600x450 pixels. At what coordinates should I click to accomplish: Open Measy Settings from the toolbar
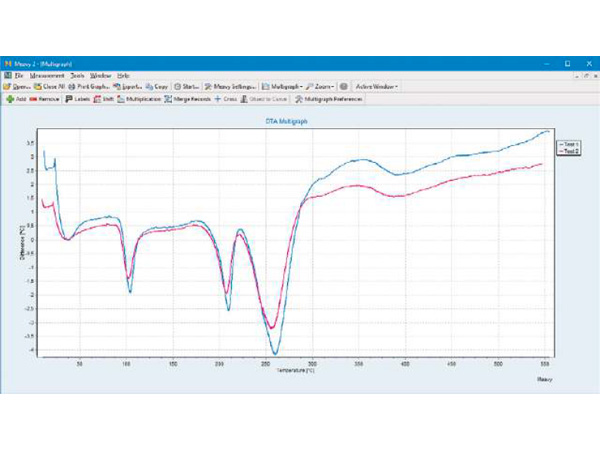229,87
